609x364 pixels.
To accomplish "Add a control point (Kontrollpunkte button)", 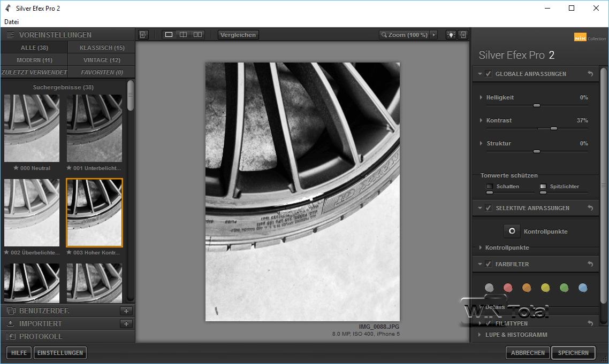I will (x=512, y=231).
